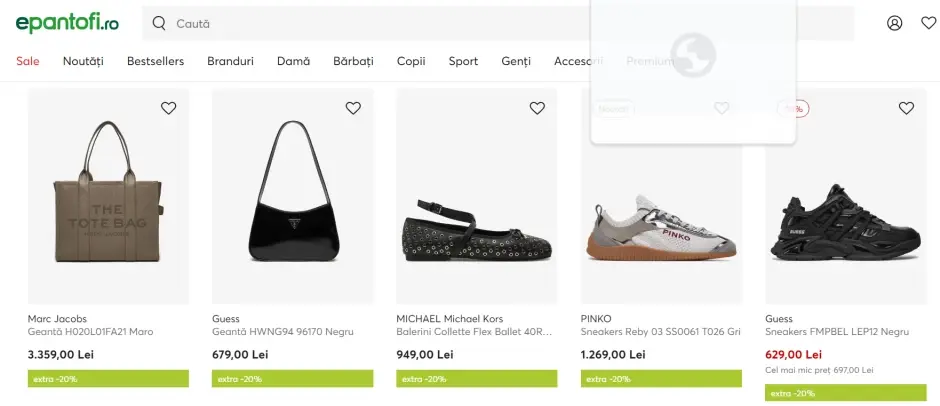Image resolution: width=940 pixels, height=406 pixels.
Task: Open the user account icon
Action: tap(894, 23)
